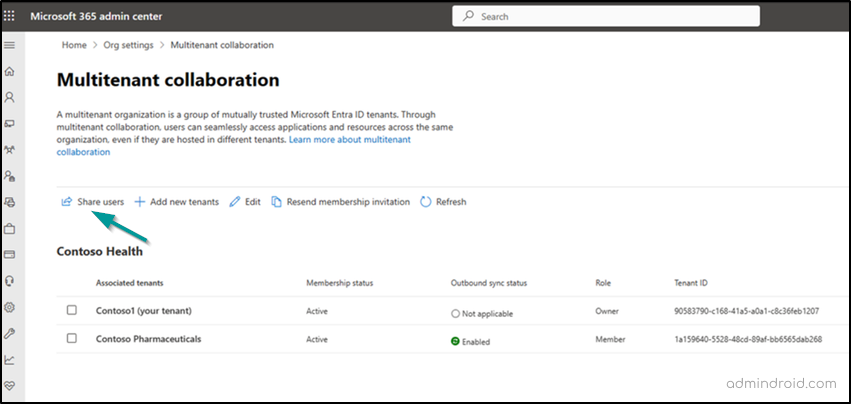
Task: Click Edit label in command bar
Action: click(253, 202)
